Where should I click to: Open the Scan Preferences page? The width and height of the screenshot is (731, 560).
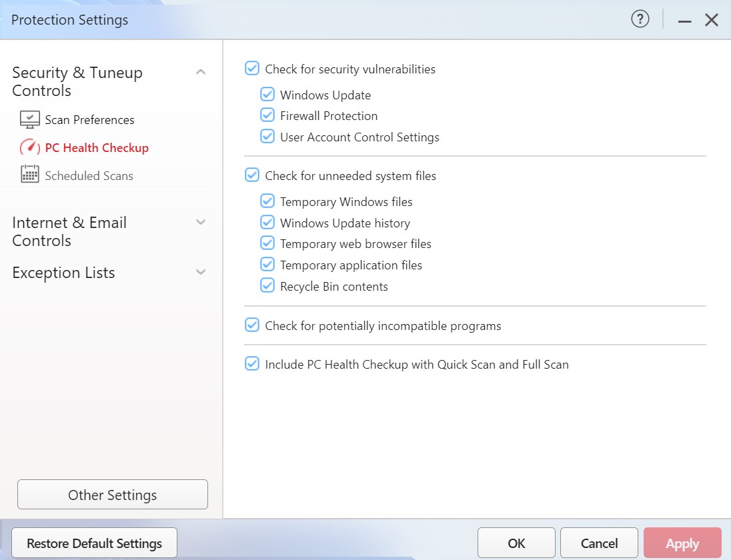coord(89,120)
